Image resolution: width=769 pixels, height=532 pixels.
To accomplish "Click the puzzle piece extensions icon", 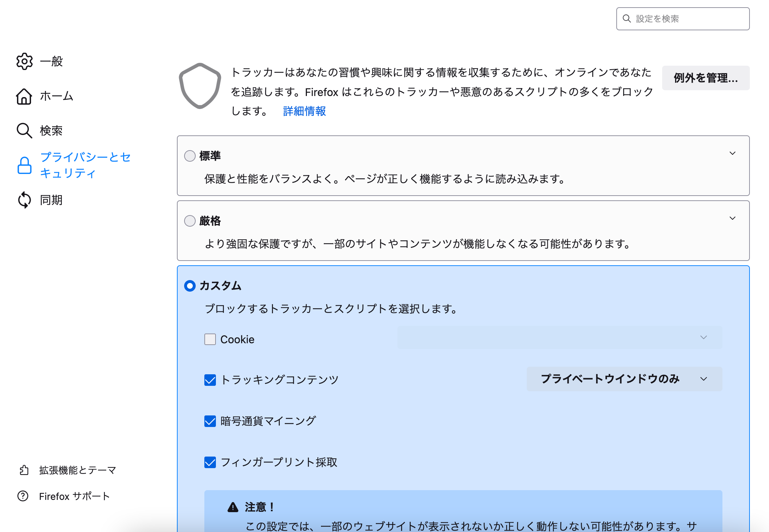I will tap(24, 470).
